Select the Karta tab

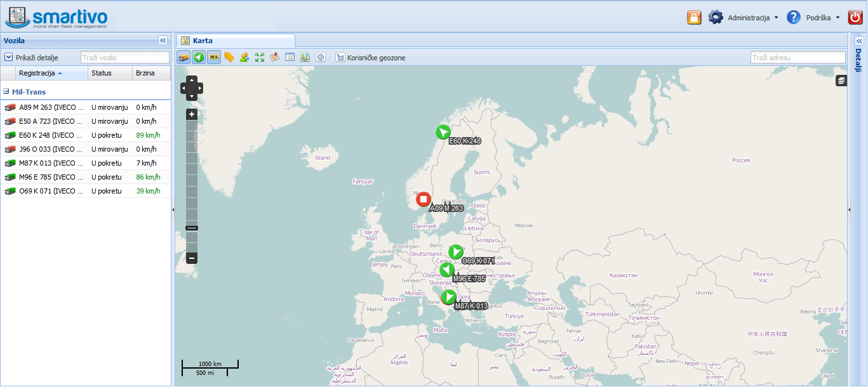tap(203, 41)
